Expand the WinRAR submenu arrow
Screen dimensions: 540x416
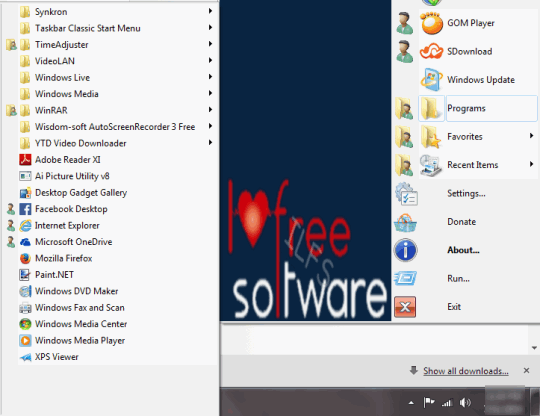point(210,110)
